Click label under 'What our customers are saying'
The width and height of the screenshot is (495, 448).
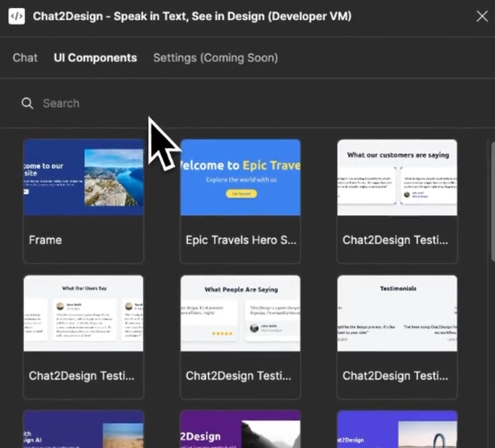click(395, 240)
